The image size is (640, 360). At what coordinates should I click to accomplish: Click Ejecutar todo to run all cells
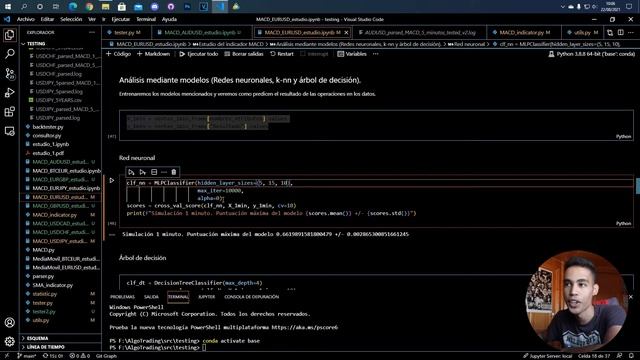pos(199,54)
